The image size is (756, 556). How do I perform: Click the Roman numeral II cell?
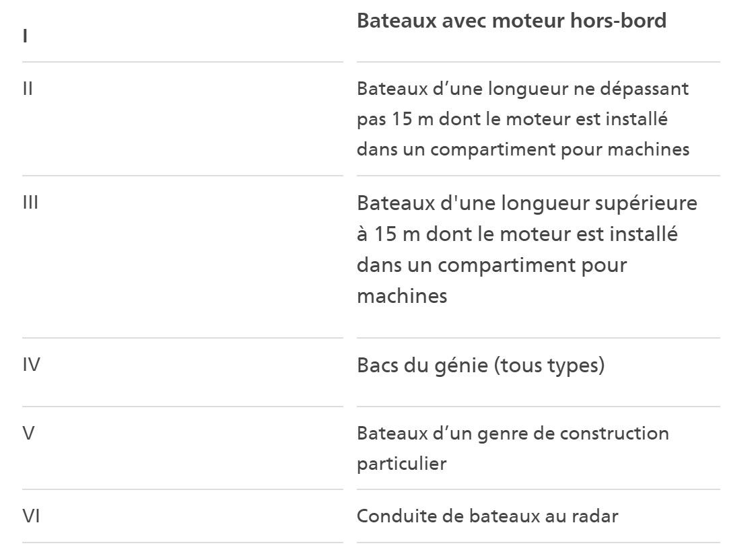click(28, 88)
